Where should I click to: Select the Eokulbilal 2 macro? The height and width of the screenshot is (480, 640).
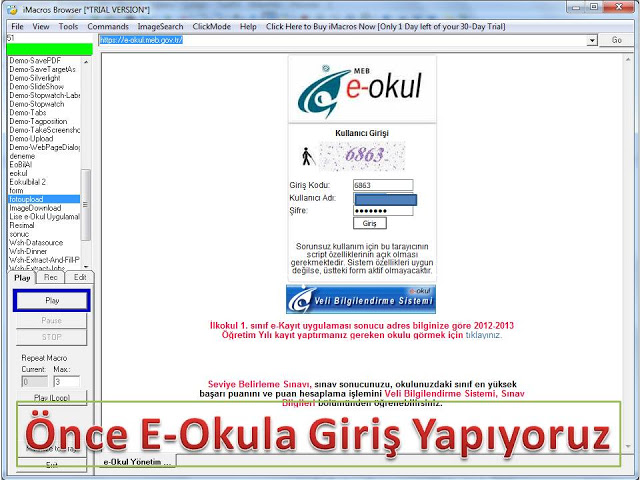(27, 182)
